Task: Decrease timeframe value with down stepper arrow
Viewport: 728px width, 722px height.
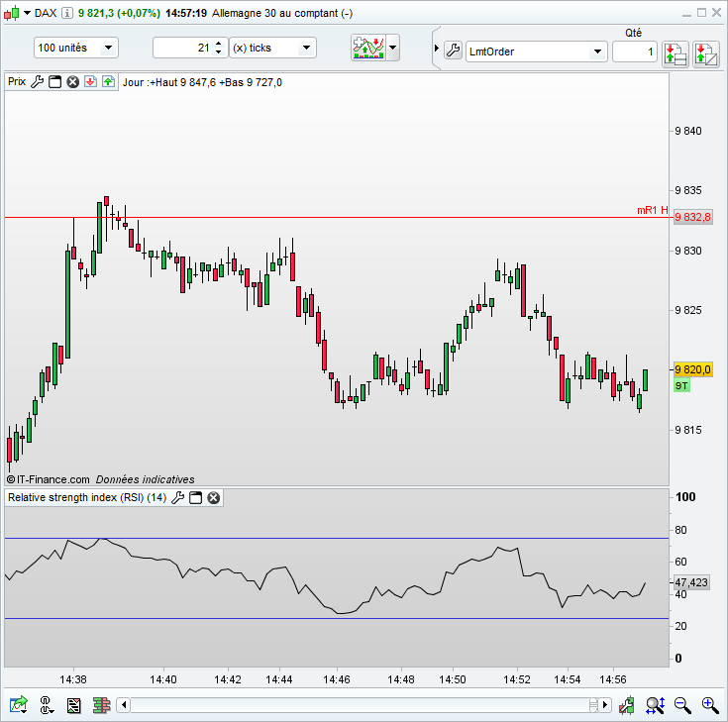Action: [x=219, y=52]
